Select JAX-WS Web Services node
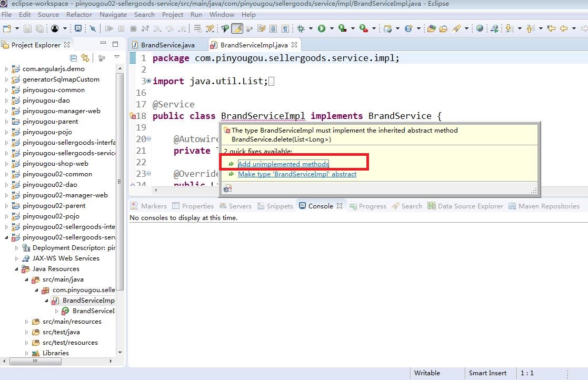588x380 pixels. point(66,258)
